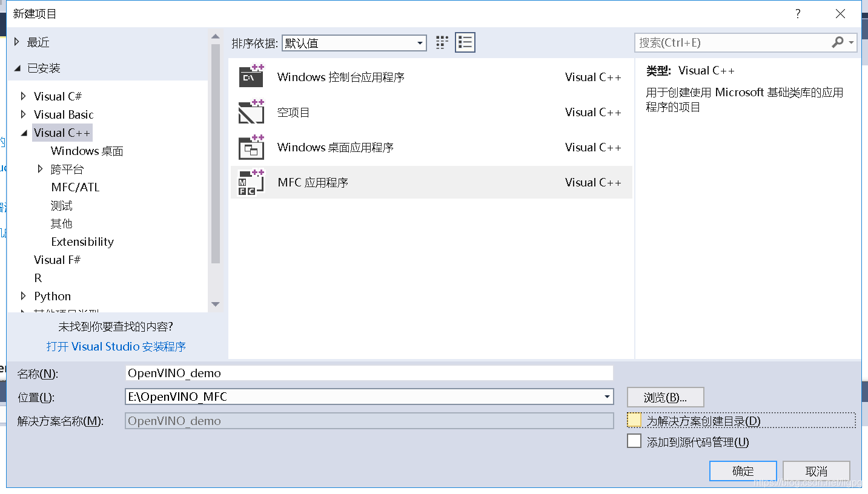The width and height of the screenshot is (868, 494).
Task: Click the 浏览(B)... browse button
Action: [665, 397]
